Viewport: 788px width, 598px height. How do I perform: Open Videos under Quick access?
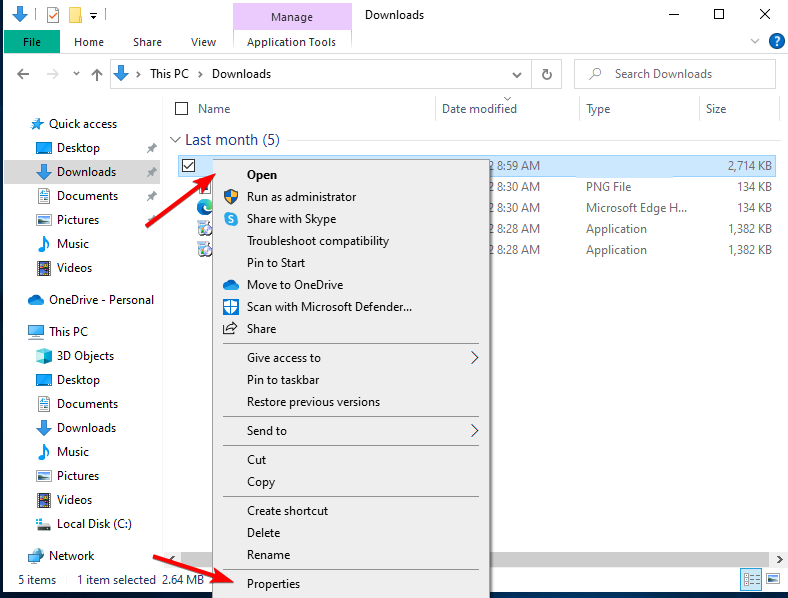74,268
